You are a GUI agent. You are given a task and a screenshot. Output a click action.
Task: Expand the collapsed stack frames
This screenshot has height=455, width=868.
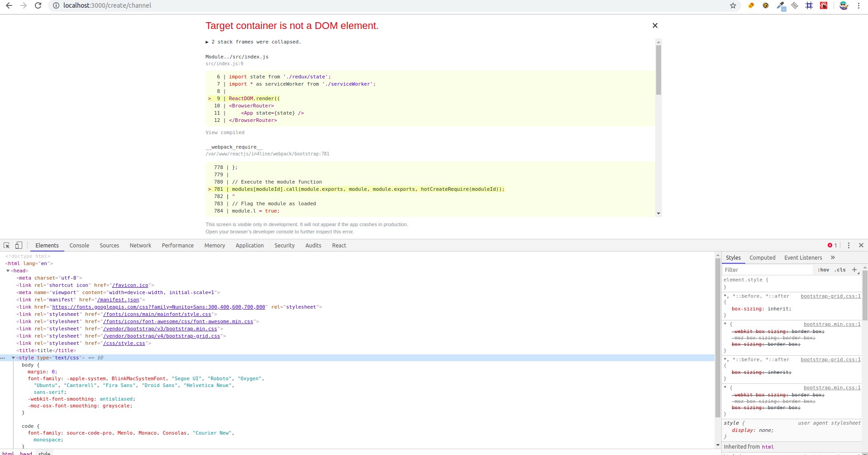[x=207, y=42]
